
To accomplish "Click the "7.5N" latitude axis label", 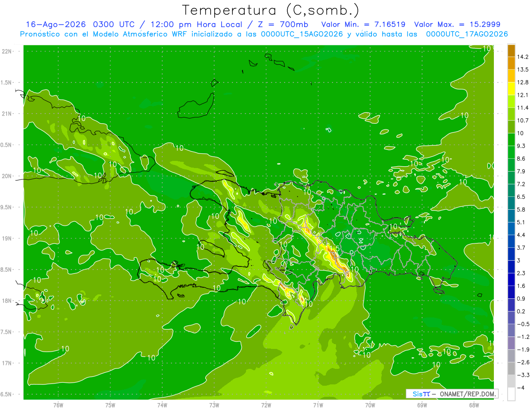I will (x=7, y=332).
